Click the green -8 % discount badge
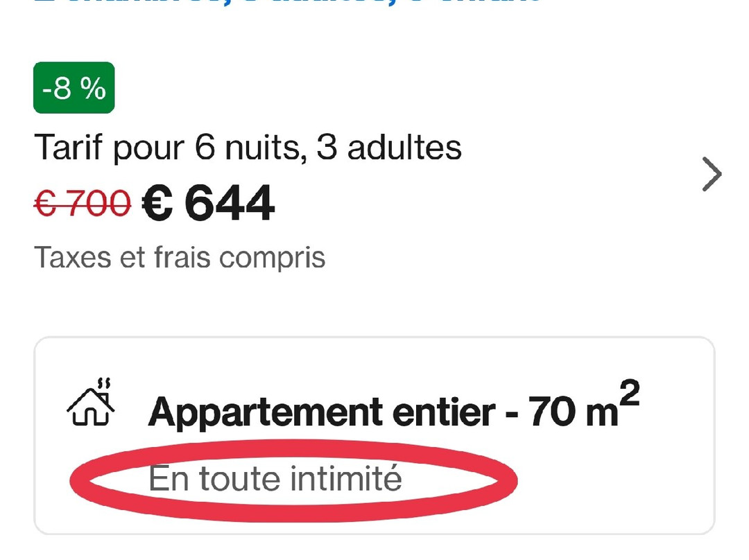This screenshot has height=560, width=749. click(x=74, y=88)
